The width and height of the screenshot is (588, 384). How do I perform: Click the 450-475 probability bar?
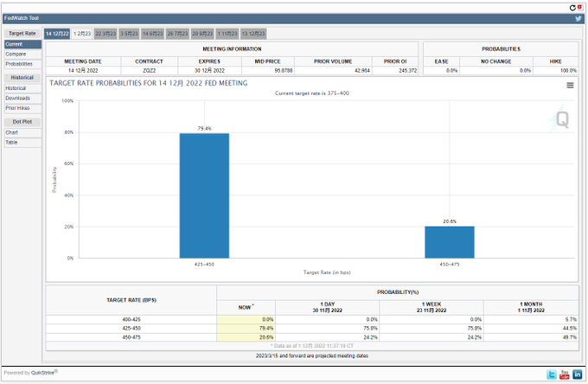[x=450, y=242]
